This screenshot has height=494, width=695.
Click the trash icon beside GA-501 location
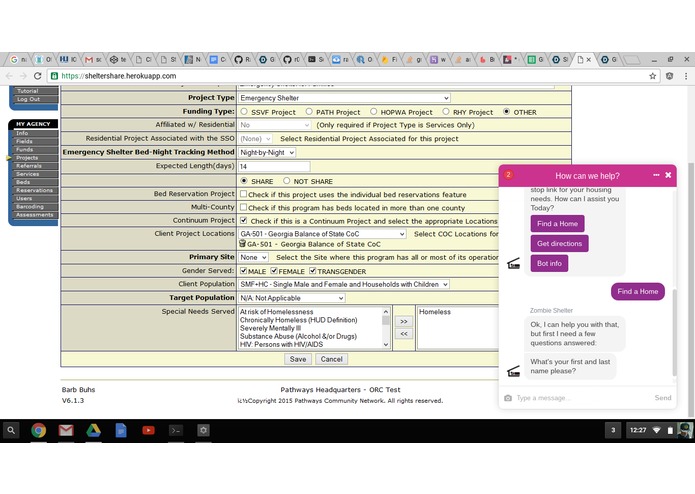(x=242, y=244)
